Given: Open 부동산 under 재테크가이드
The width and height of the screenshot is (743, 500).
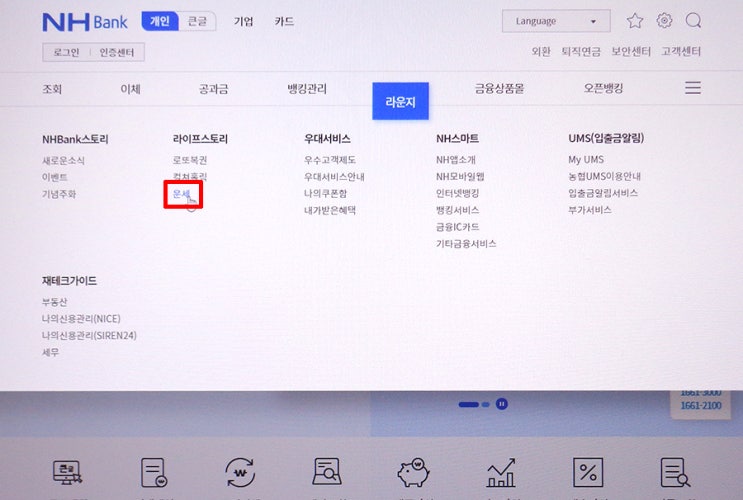Looking at the screenshot, I should click(54, 302).
